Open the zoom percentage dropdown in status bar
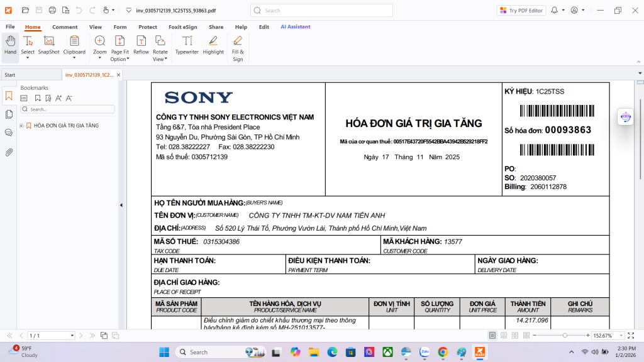The image size is (644, 362). click(x=621, y=336)
